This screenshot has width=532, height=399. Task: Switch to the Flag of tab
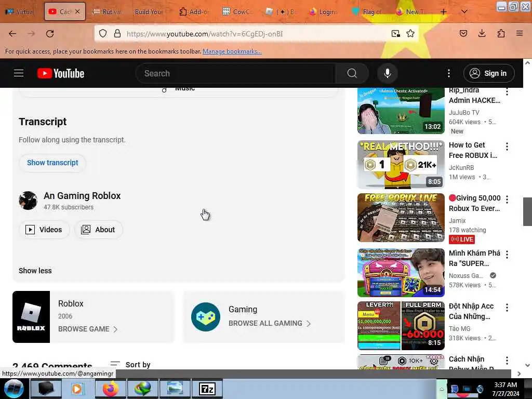pyautogui.click(x=367, y=12)
